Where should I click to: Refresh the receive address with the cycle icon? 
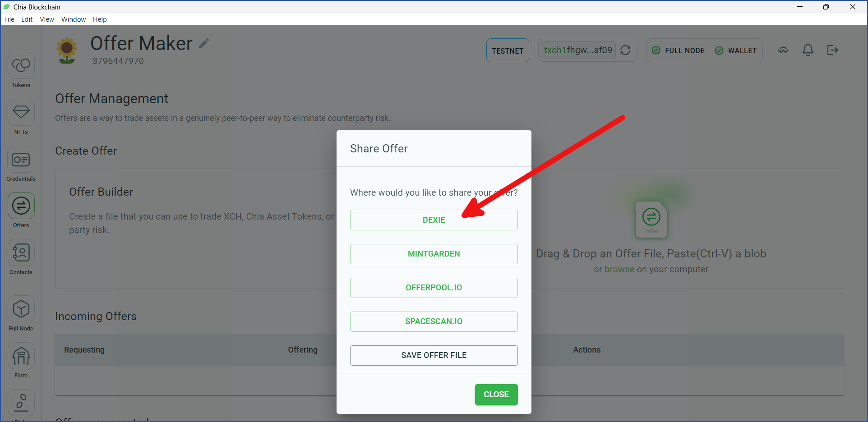pos(625,50)
